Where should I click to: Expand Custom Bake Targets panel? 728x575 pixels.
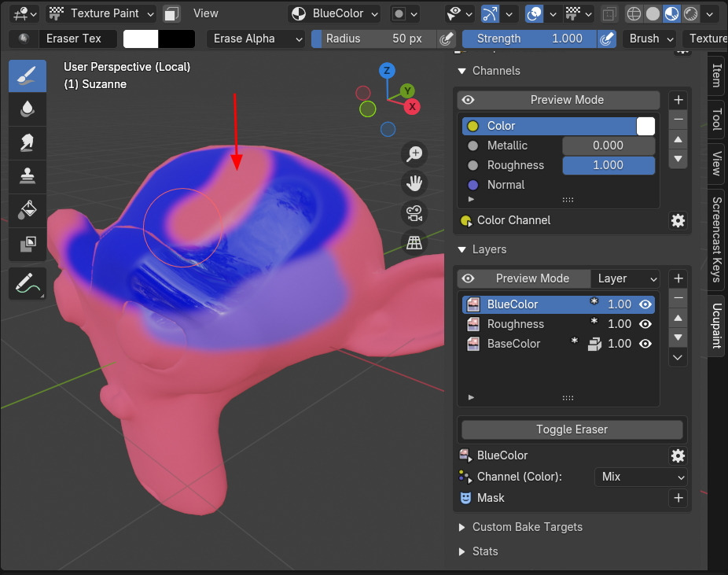(462, 527)
